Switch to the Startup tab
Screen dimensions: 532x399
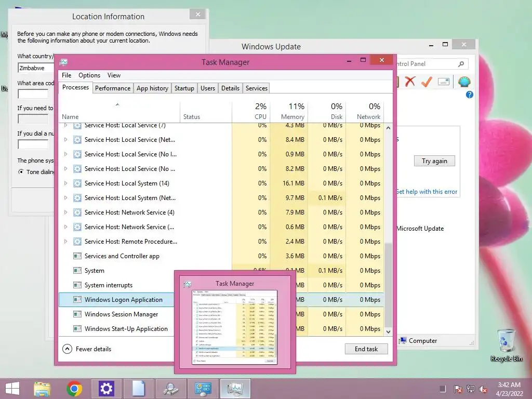tap(184, 88)
